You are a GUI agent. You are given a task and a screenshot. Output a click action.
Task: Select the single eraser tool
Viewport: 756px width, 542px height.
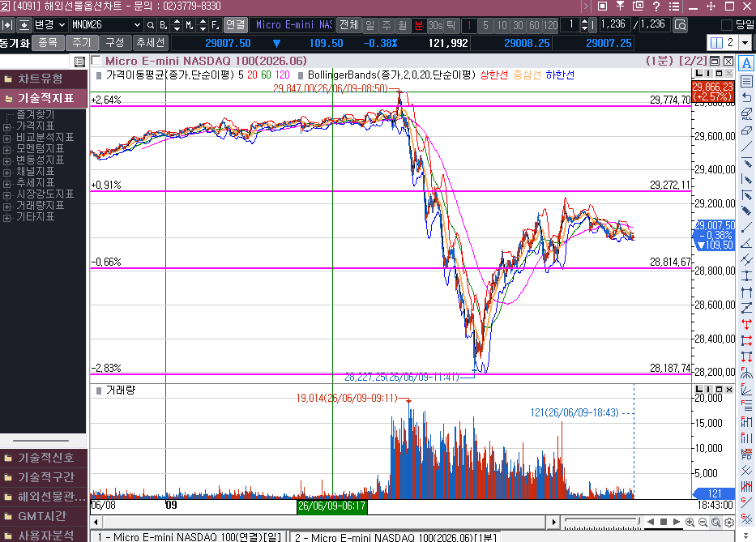point(746,130)
